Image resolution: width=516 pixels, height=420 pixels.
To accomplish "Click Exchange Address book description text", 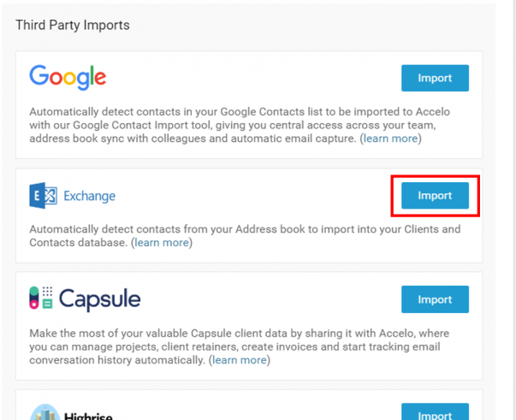I will [245, 236].
